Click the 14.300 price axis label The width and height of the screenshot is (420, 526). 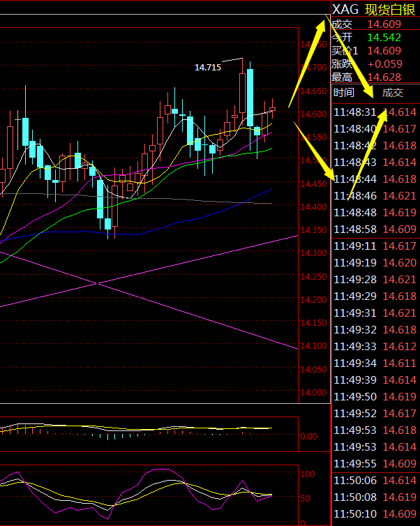coord(313,253)
